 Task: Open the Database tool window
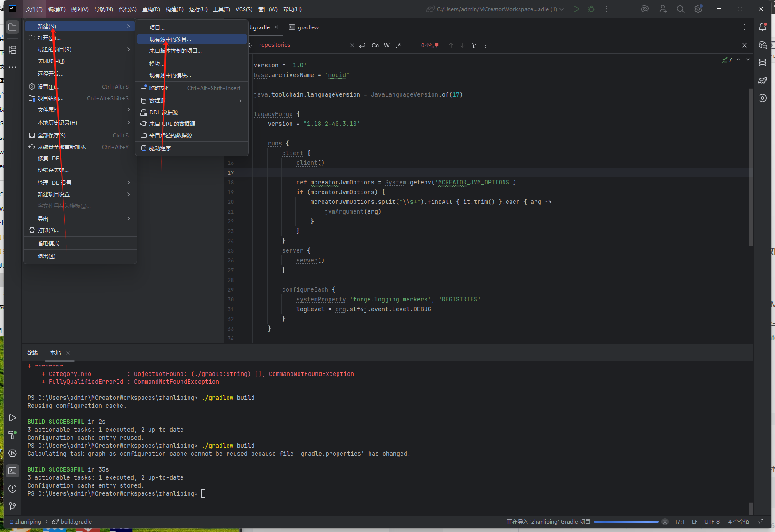point(763,63)
